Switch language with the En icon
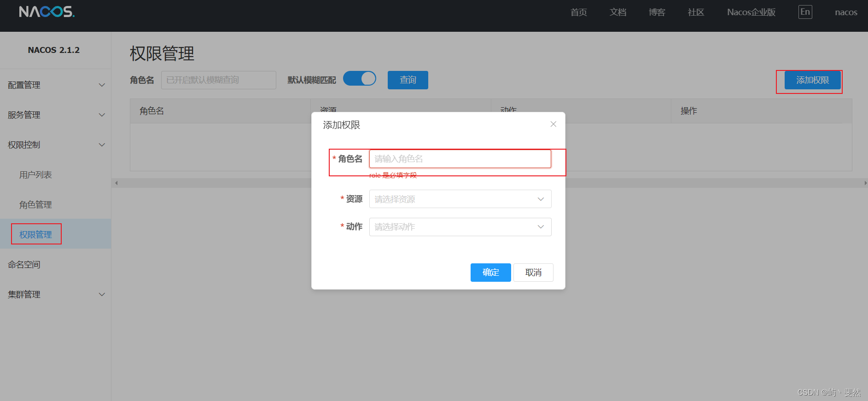 tap(805, 12)
